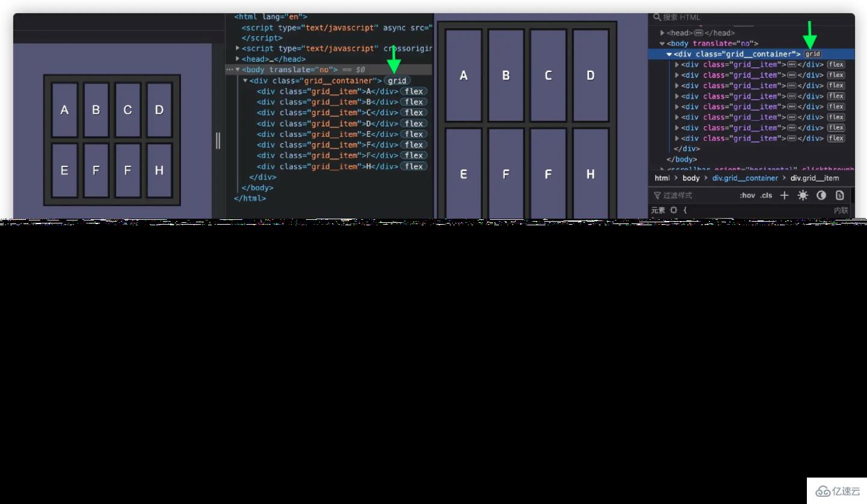
Task: Click cell C in the Firefox page preview
Action: [x=548, y=76]
